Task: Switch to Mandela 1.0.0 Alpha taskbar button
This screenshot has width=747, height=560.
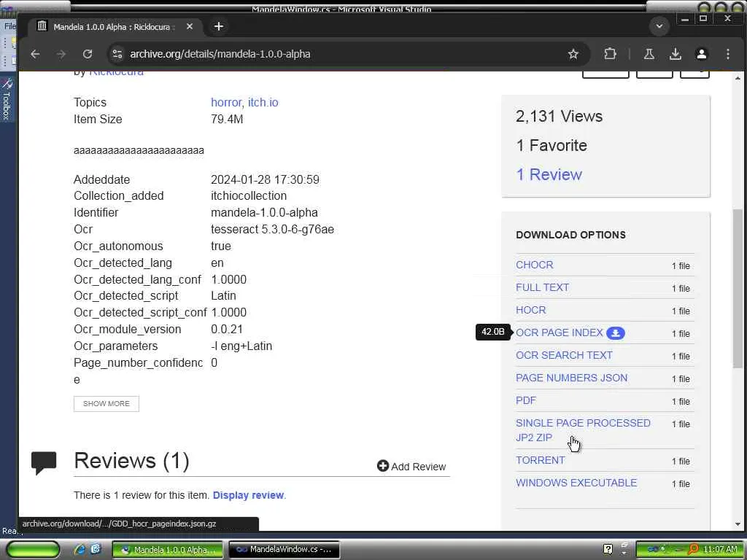Action: (168, 550)
